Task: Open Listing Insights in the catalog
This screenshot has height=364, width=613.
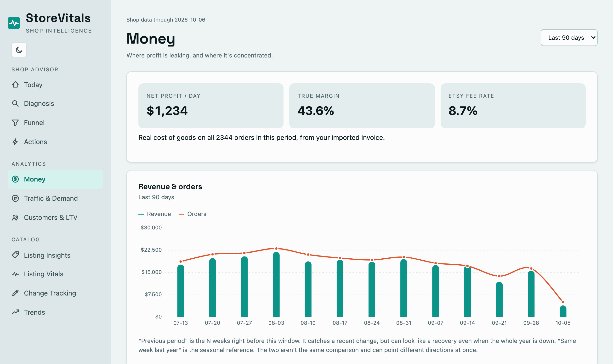Action: pos(55,255)
